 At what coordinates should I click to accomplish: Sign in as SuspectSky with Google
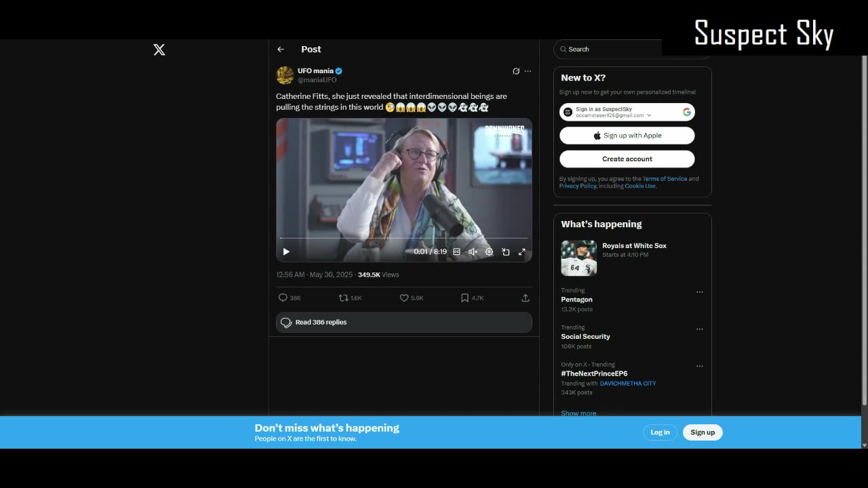click(627, 112)
